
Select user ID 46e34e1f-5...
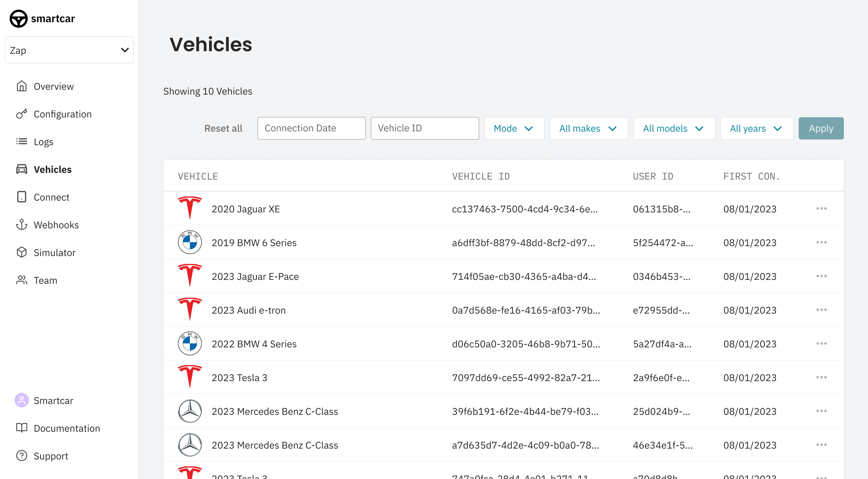click(x=662, y=445)
